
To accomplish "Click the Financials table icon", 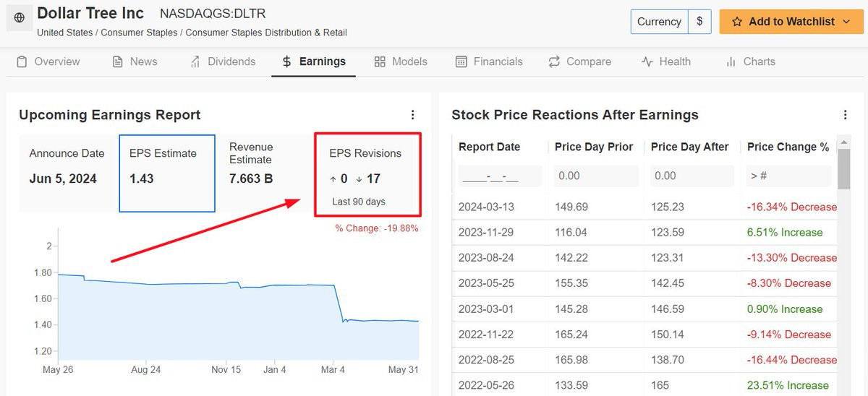I will (461, 61).
